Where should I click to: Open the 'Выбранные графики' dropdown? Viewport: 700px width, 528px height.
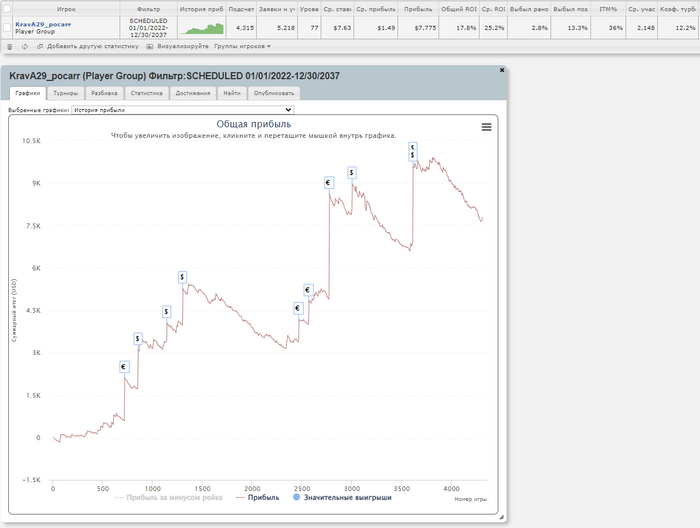pyautogui.click(x=183, y=110)
